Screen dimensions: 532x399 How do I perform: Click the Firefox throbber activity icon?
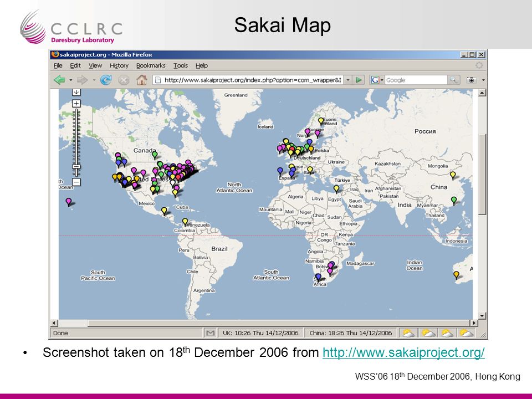[479, 65]
